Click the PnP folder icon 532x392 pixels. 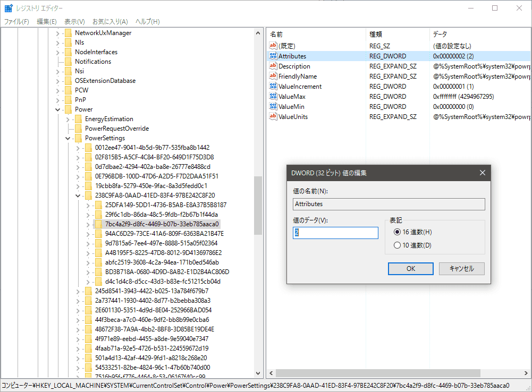pyautogui.click(x=68, y=100)
